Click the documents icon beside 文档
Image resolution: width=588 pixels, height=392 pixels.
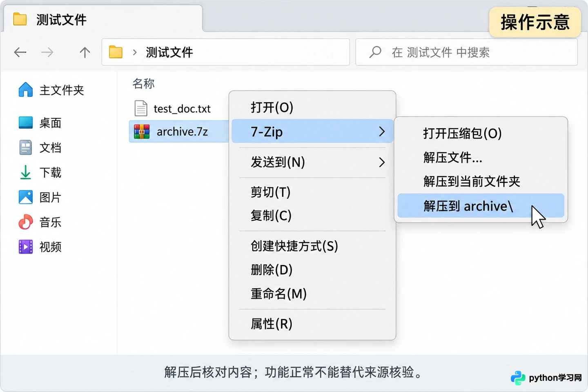pos(26,147)
